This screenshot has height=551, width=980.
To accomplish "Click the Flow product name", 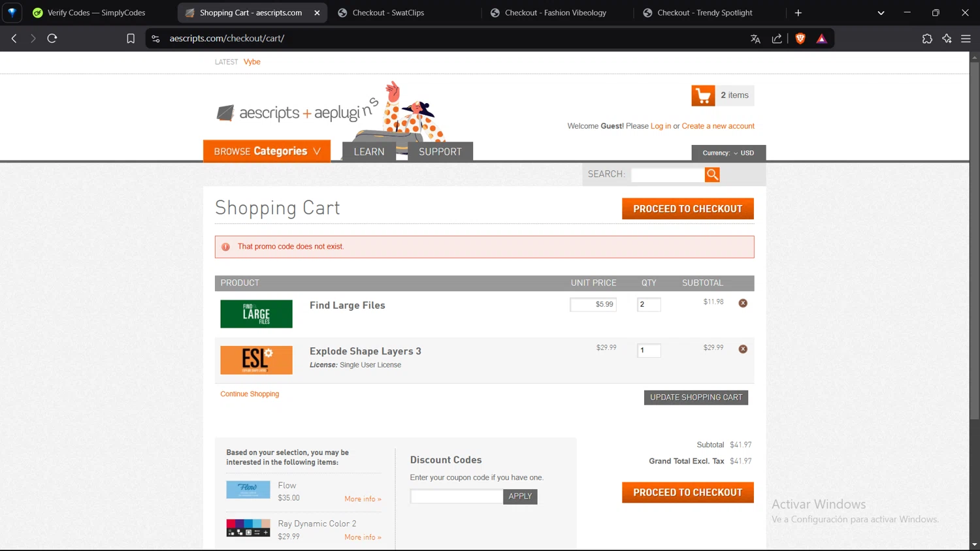I will pos(287,485).
